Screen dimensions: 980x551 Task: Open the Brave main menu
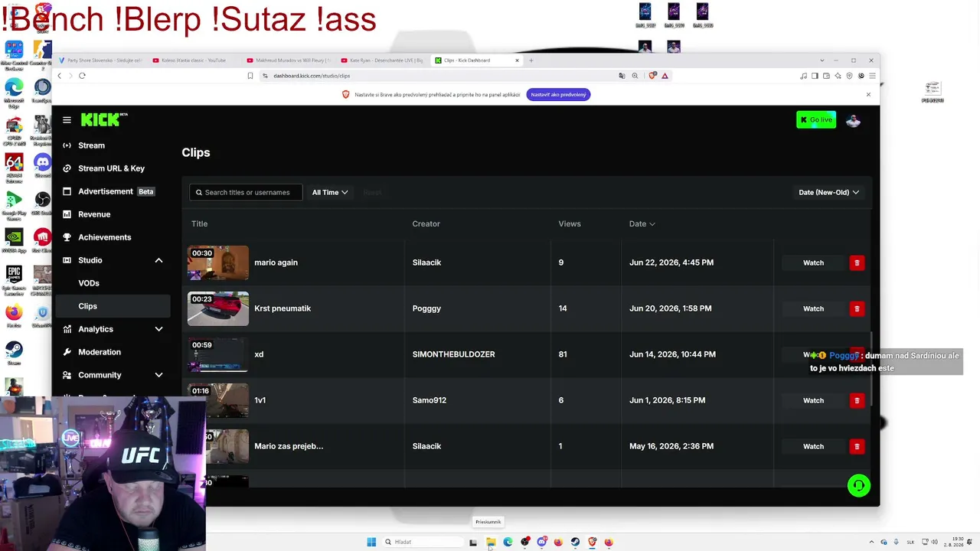click(872, 76)
